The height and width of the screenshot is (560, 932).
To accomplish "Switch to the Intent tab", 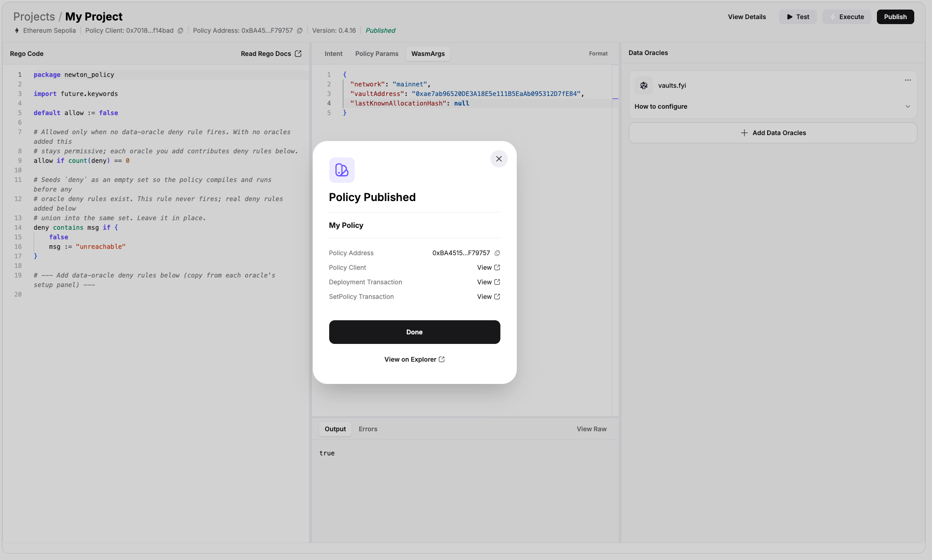I will [333, 54].
